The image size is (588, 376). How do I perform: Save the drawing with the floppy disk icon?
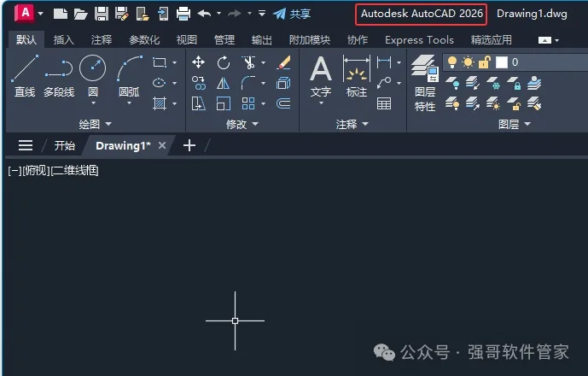coord(102,14)
